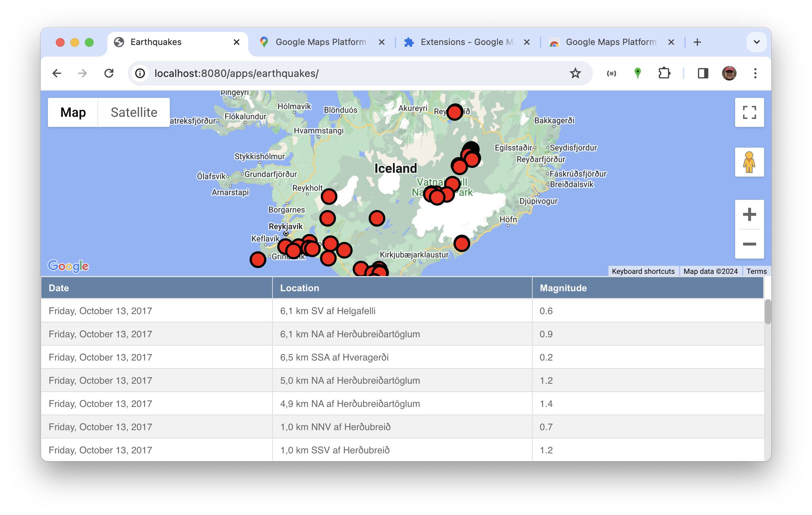
Task: Toggle the browser side panel icon
Action: pos(703,73)
